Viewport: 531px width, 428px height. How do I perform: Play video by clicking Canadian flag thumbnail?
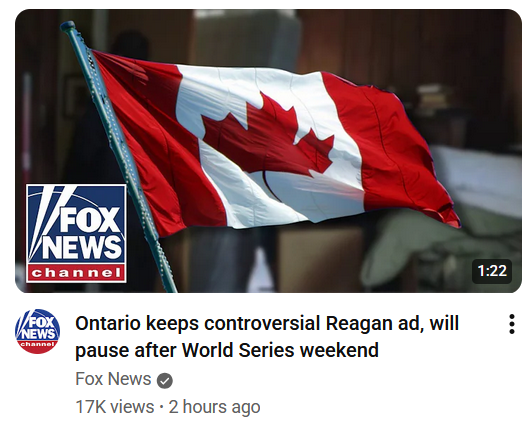(268, 151)
